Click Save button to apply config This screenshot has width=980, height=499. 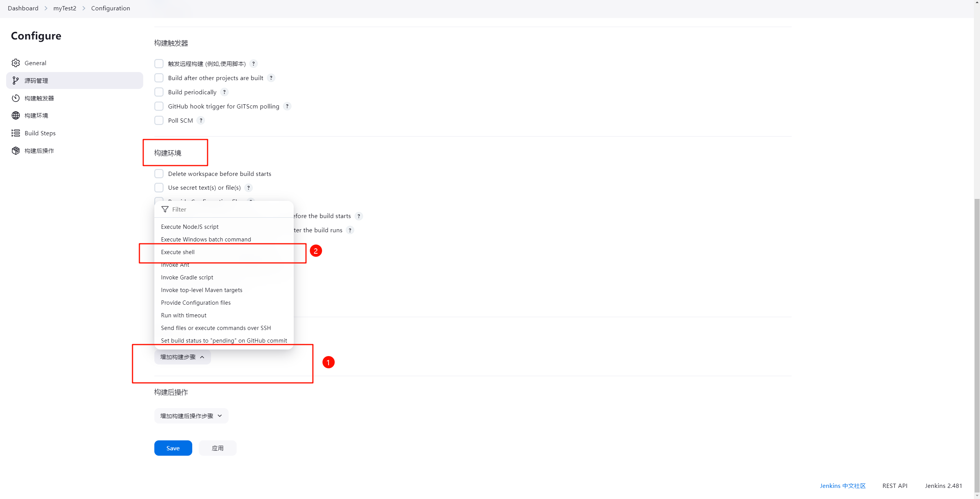172,447
